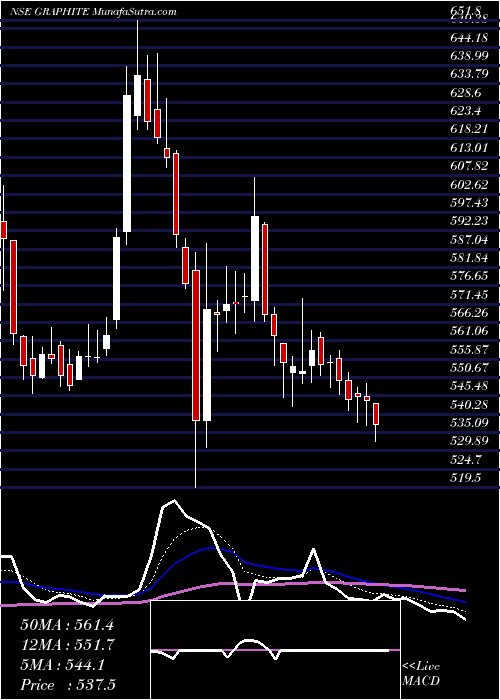Click the Price : 537.5 readout
This screenshot has height=700, width=500.
(70, 685)
